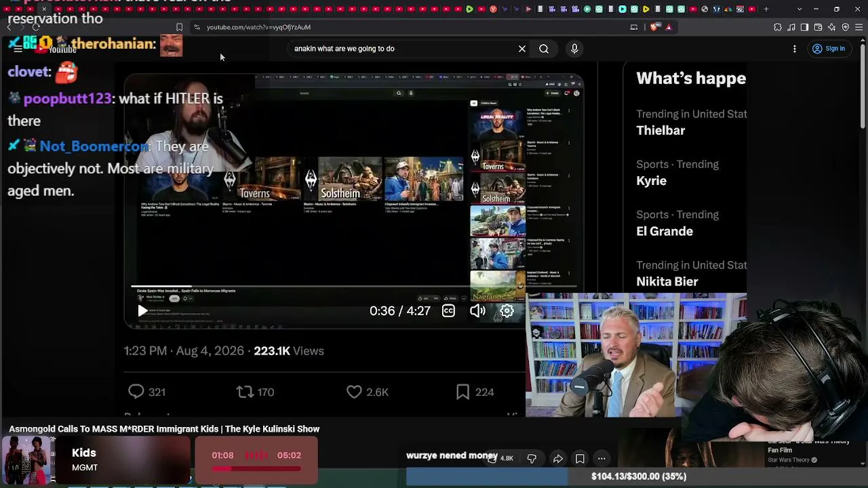Image resolution: width=868 pixels, height=488 pixels.
Task: Toggle the browser sidebar panel
Action: click(x=804, y=27)
